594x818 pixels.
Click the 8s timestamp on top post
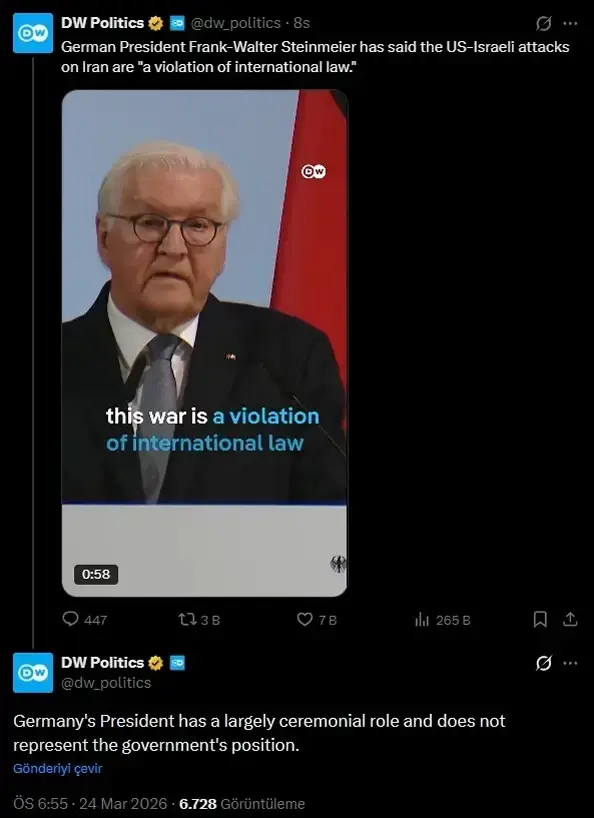(x=301, y=23)
